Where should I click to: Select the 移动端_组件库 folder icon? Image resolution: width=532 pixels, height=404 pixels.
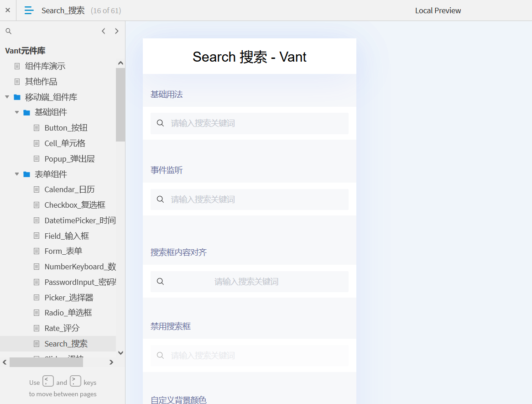coord(17,97)
